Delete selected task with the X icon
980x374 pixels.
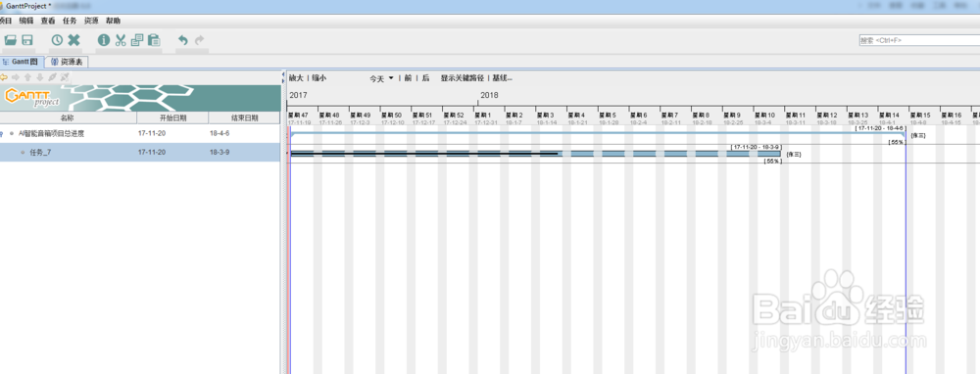pyautogui.click(x=73, y=40)
